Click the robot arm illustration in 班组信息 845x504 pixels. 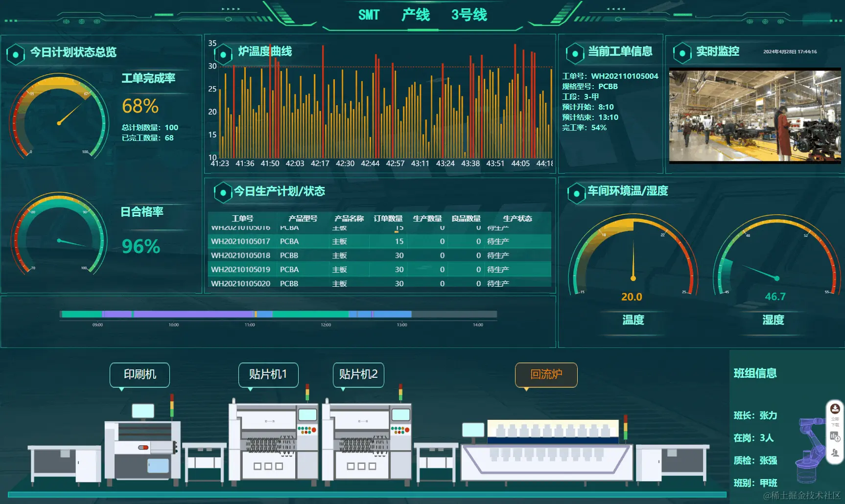point(811,449)
